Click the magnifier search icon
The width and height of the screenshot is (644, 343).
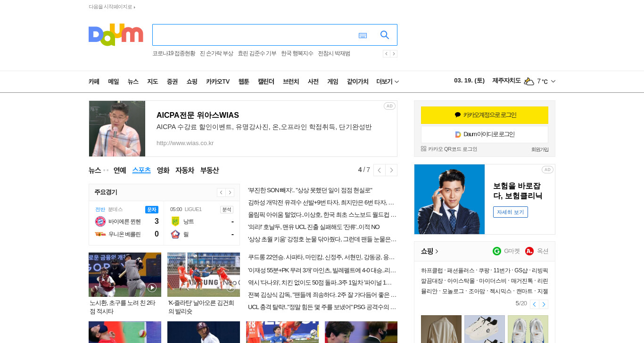pyautogui.click(x=385, y=35)
